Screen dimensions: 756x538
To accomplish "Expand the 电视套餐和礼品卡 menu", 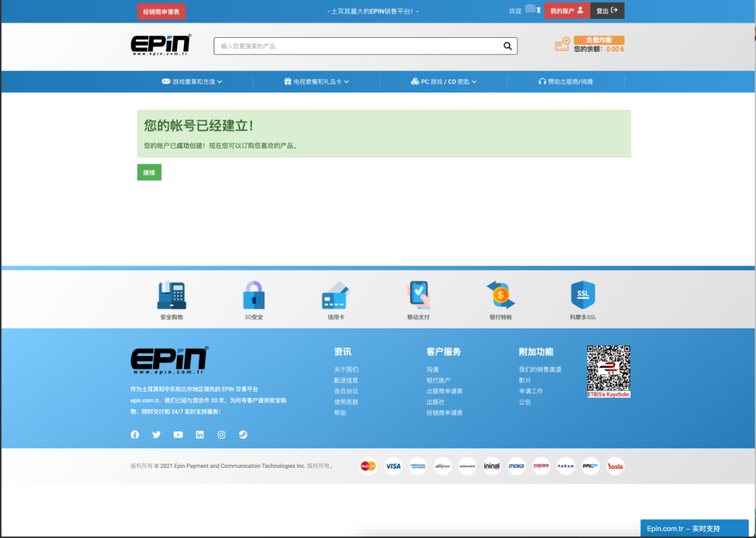I will coord(316,81).
